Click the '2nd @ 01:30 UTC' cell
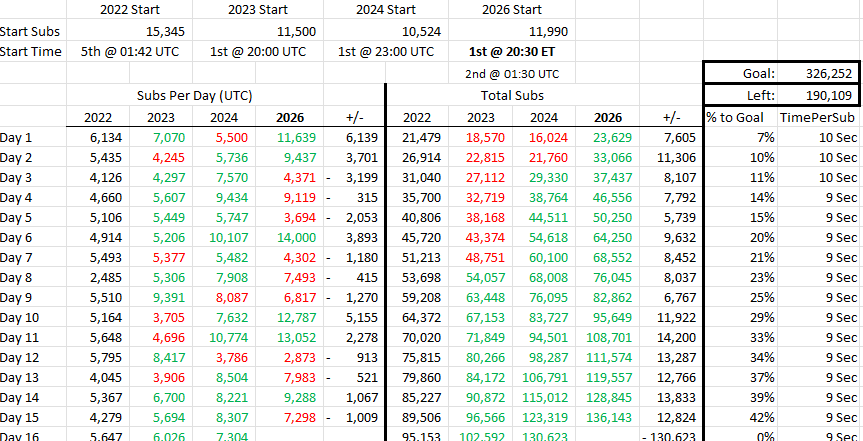This screenshot has width=863, height=441. pyautogui.click(x=512, y=74)
